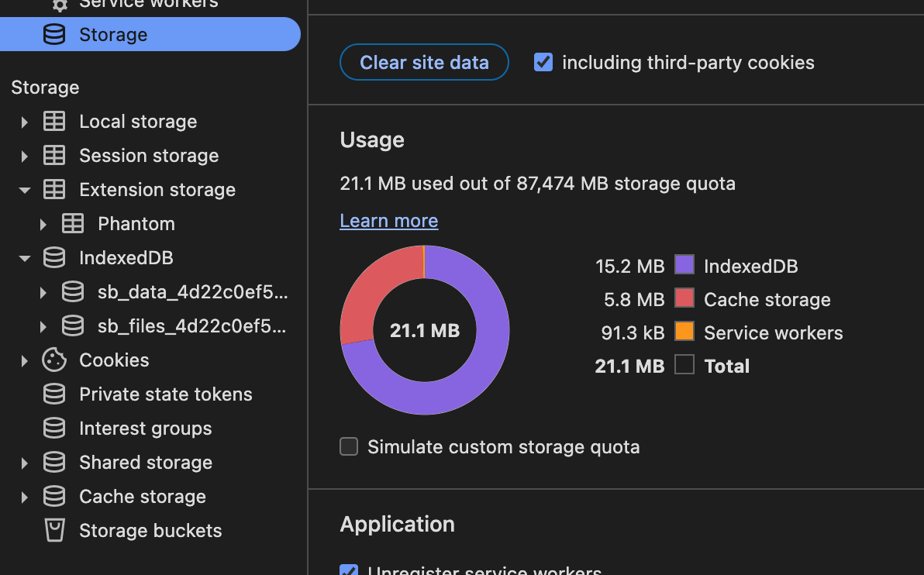Click the Session storage table icon
Screen dimensions: 924x575
pyautogui.click(x=54, y=156)
